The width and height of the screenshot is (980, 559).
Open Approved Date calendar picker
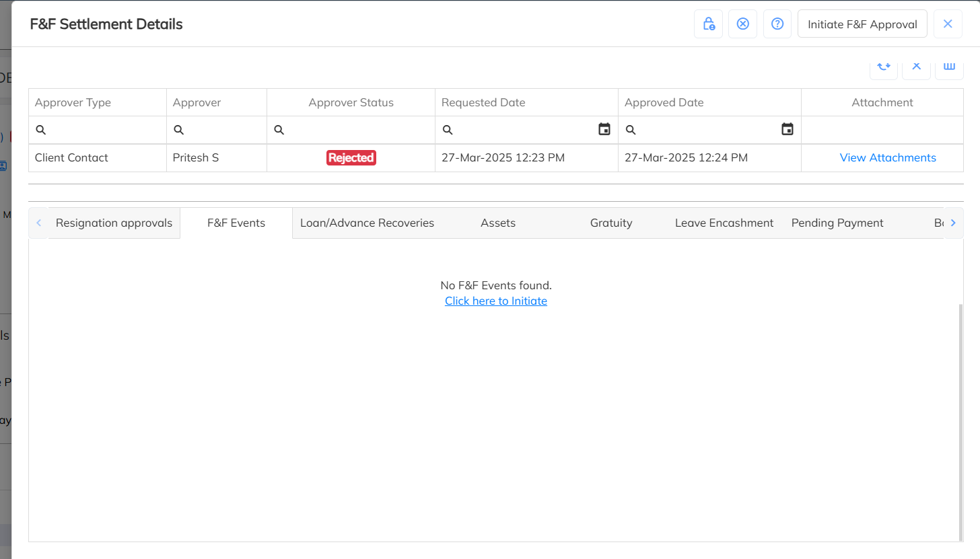pyautogui.click(x=788, y=129)
